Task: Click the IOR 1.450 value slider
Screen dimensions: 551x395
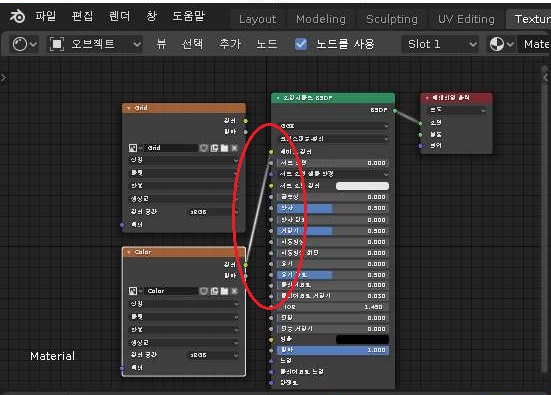Action: (333, 307)
